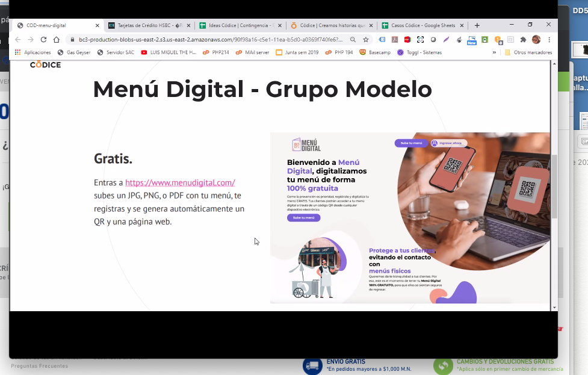Open the MAil server bookmark
The image size is (588, 375).
coord(252,52)
